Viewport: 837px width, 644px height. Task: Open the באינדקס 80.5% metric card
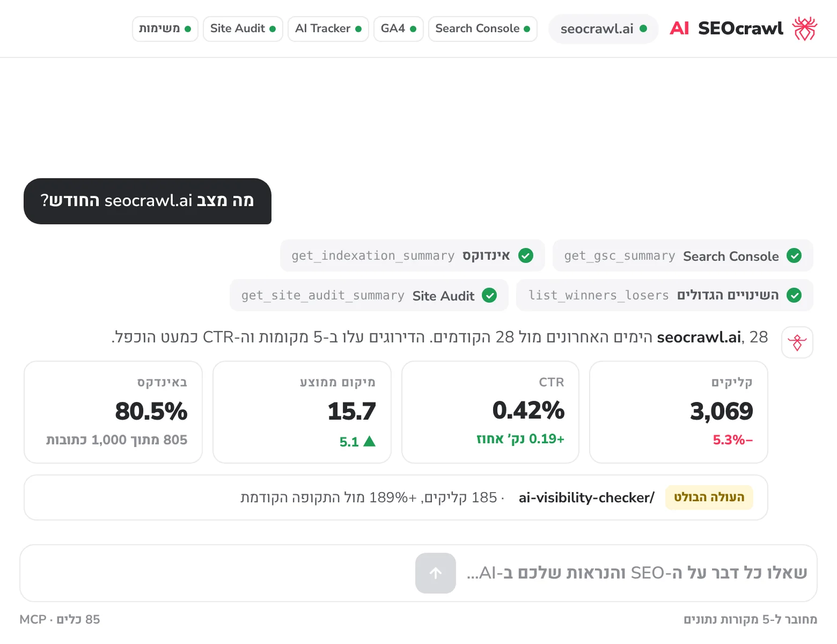tap(113, 412)
